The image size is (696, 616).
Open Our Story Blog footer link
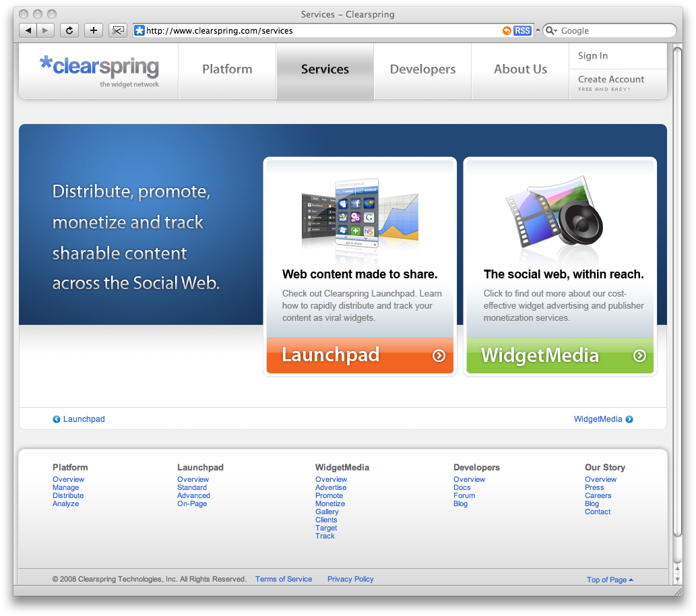point(592,503)
